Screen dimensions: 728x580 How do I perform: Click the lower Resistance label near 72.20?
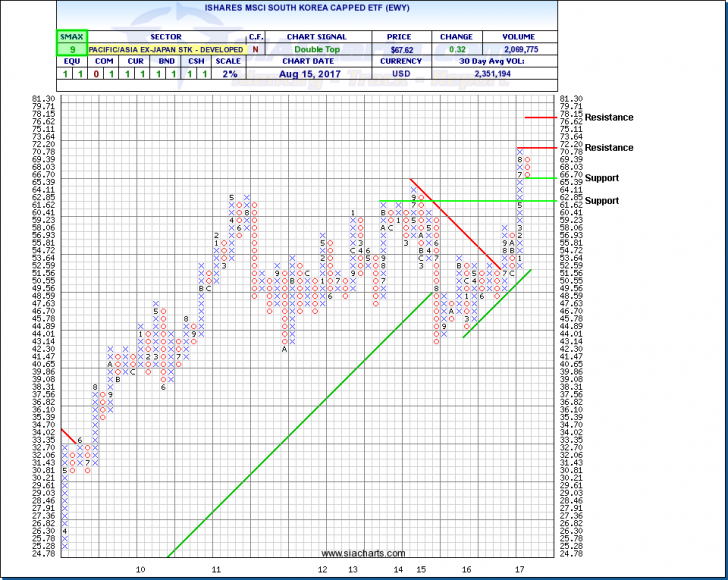pyautogui.click(x=609, y=148)
